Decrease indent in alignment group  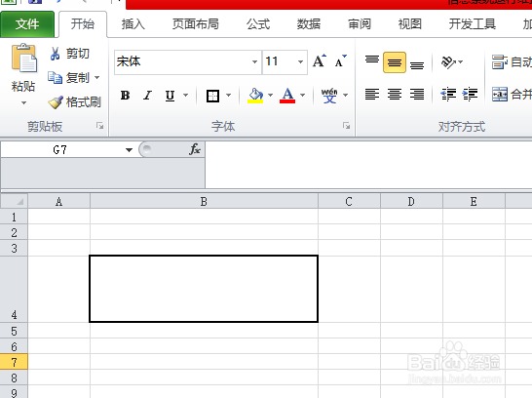(x=448, y=94)
